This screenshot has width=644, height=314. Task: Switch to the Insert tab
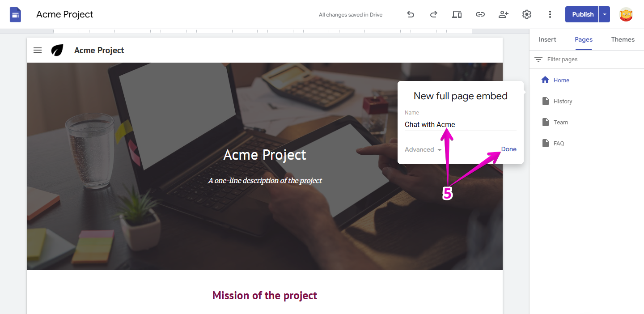tap(547, 39)
